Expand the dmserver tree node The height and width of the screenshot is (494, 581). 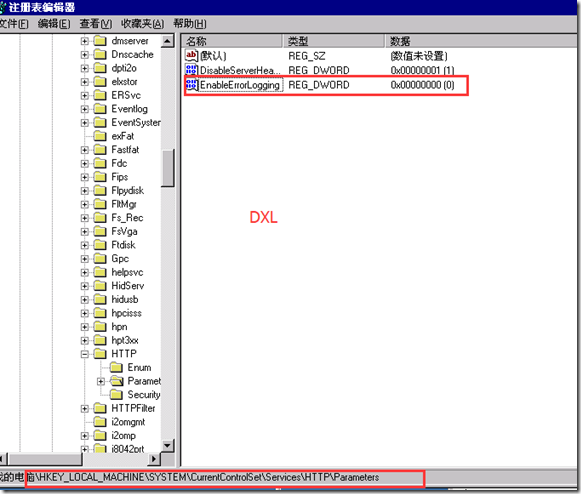[85, 41]
